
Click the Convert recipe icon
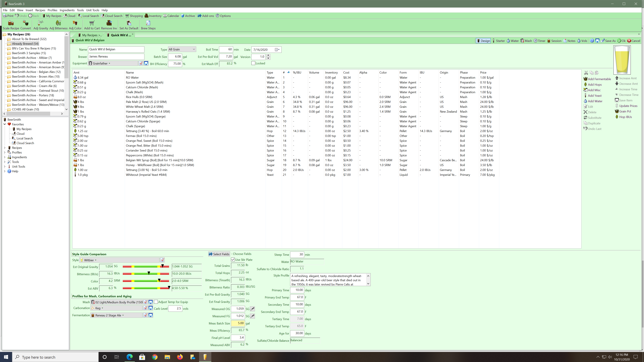[25, 25]
